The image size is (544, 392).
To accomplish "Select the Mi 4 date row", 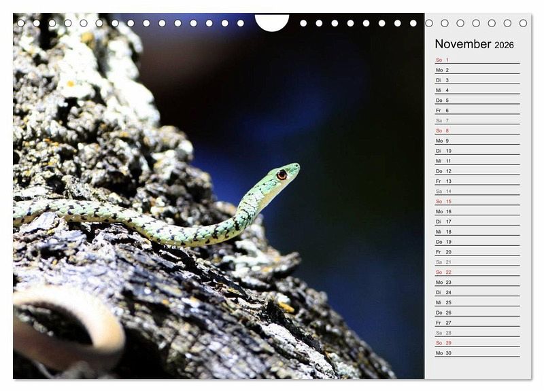I will pos(477,90).
